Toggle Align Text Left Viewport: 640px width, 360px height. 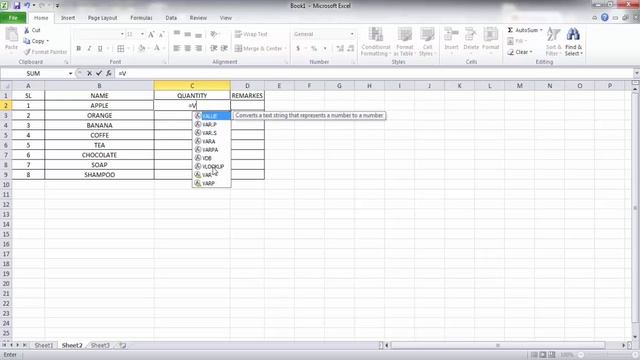tap(177, 49)
